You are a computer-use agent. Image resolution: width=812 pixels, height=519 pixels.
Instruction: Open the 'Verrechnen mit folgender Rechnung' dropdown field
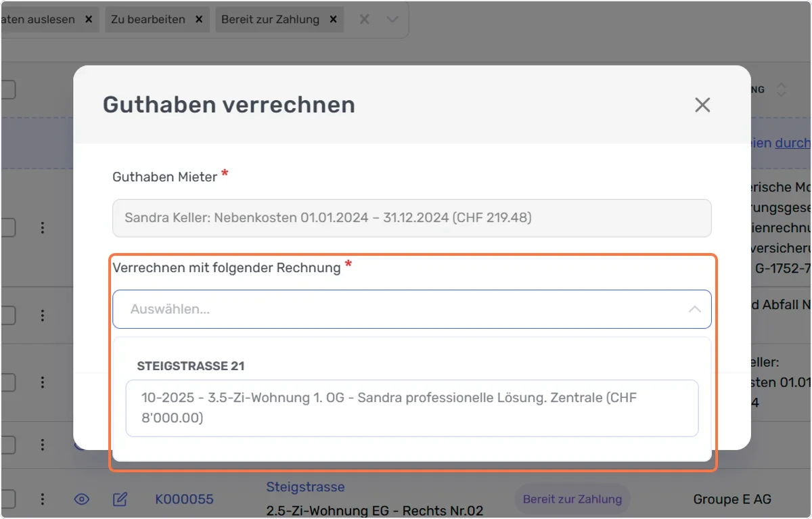point(412,309)
